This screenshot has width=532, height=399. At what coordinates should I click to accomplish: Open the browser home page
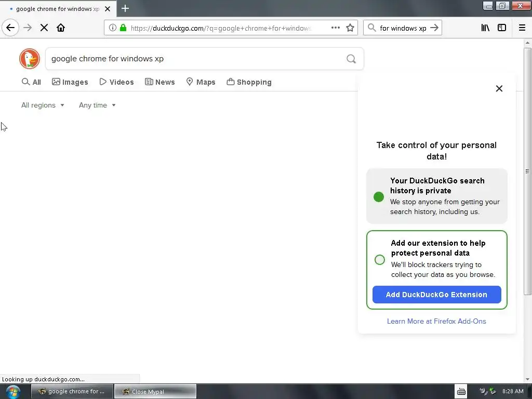click(x=61, y=28)
